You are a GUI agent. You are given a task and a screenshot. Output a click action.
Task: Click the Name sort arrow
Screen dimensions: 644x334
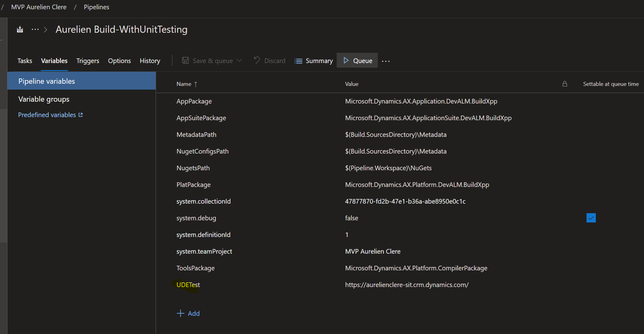tap(196, 84)
